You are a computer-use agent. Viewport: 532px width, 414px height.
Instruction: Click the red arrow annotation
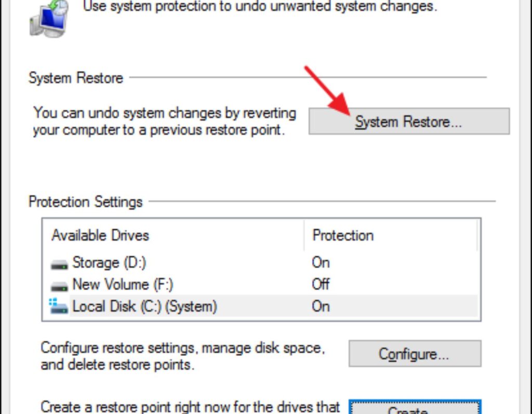pyautogui.click(x=327, y=90)
